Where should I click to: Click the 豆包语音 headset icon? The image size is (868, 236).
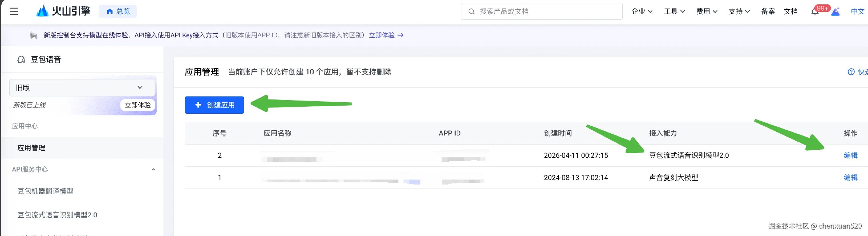click(21, 60)
